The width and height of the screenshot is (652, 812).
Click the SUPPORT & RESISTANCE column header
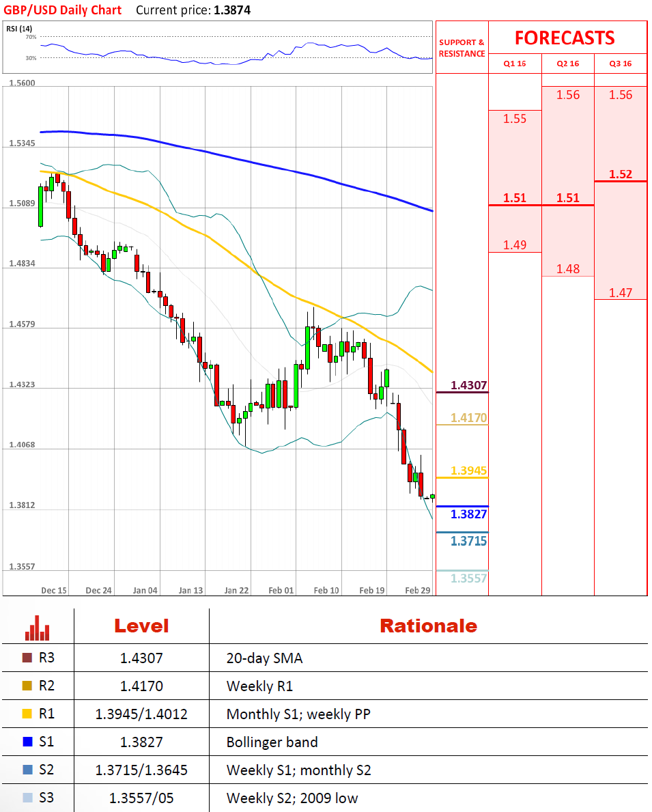[x=462, y=48]
